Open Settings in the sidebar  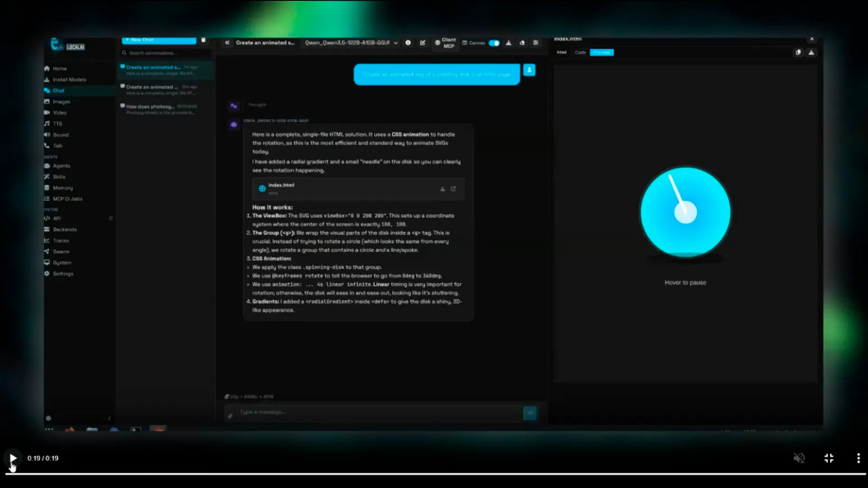[63, 274]
